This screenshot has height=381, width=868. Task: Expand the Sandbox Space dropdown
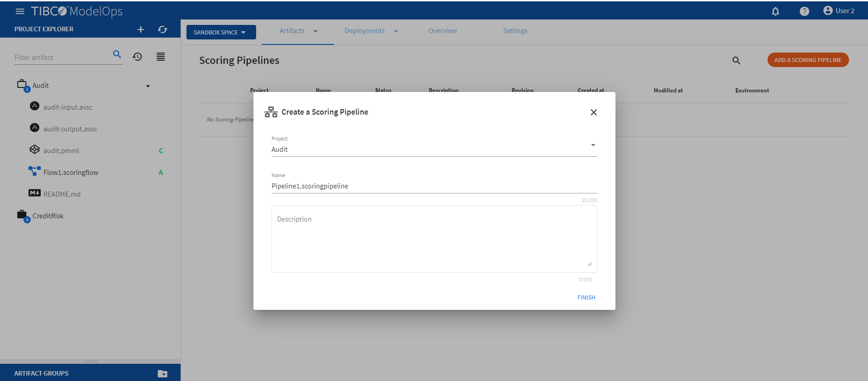tap(221, 32)
